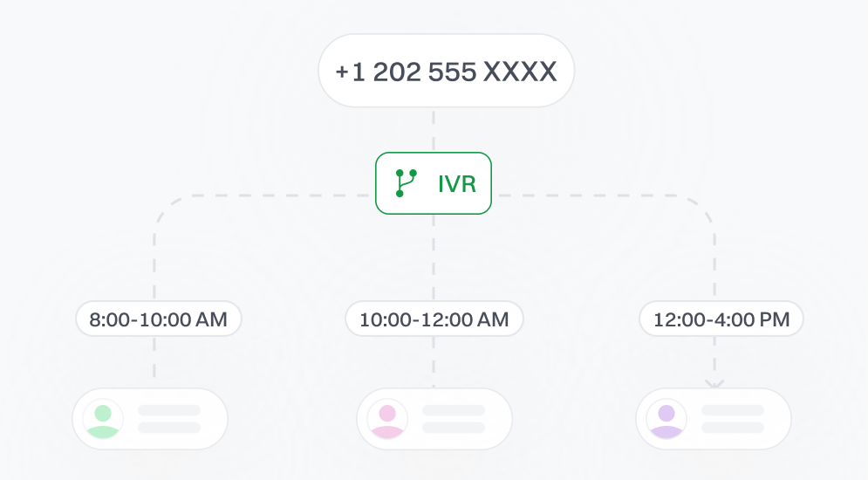868x480 pixels.
Task: Click the top placeholder line in green user card
Action: [169, 410]
